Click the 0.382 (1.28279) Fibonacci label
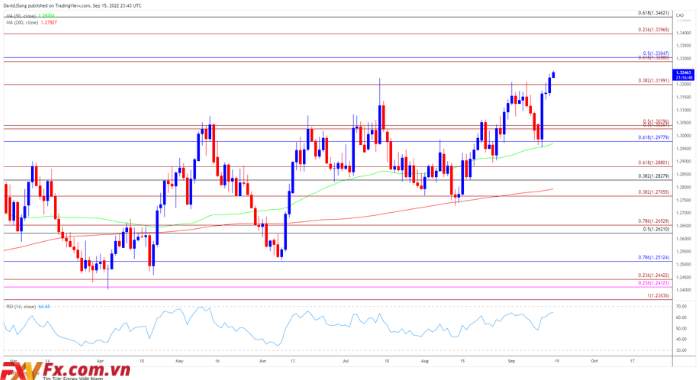Image resolution: width=700 pixels, height=380 pixels. (654, 176)
